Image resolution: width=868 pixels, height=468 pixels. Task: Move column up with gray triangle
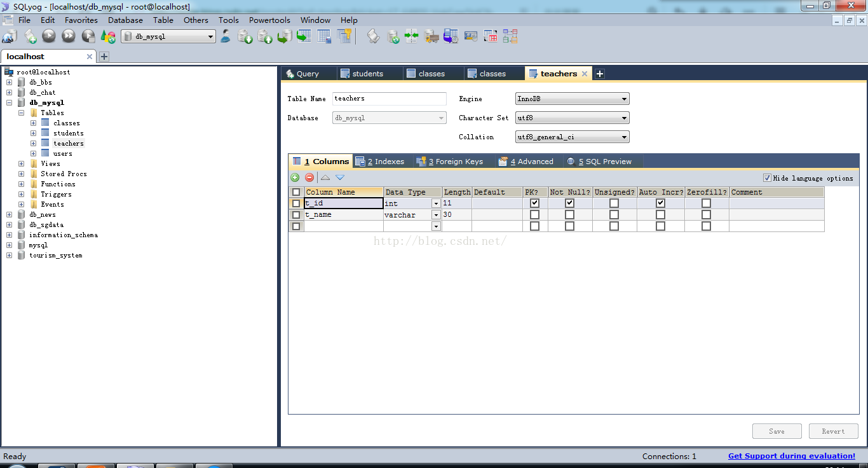pos(325,178)
